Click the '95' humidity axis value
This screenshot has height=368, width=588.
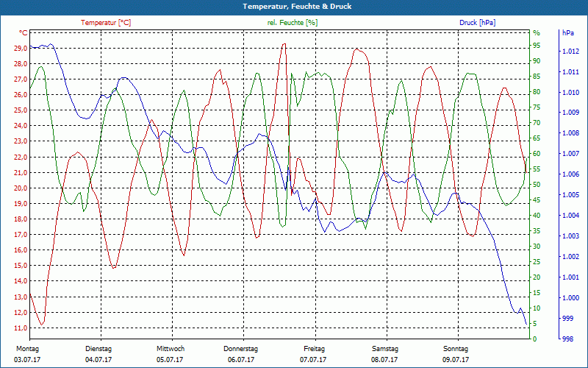(x=537, y=46)
